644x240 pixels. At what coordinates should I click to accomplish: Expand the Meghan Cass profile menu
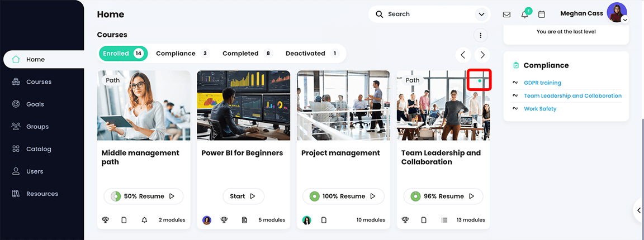pyautogui.click(x=625, y=20)
